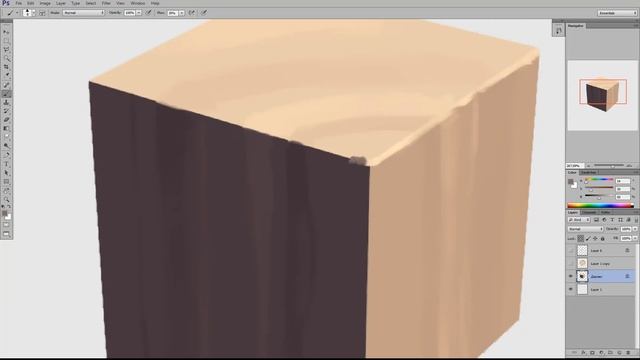Click the delete layer trash icon
The image size is (640, 360).
628,352
